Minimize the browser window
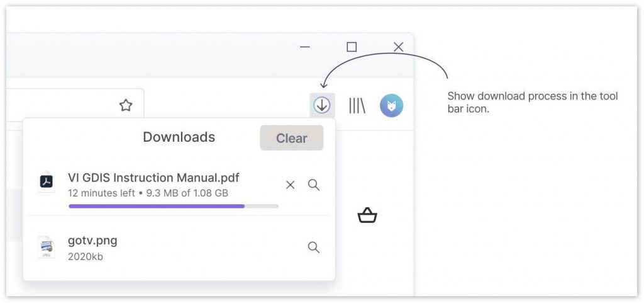The image size is (644, 303). pyautogui.click(x=305, y=47)
